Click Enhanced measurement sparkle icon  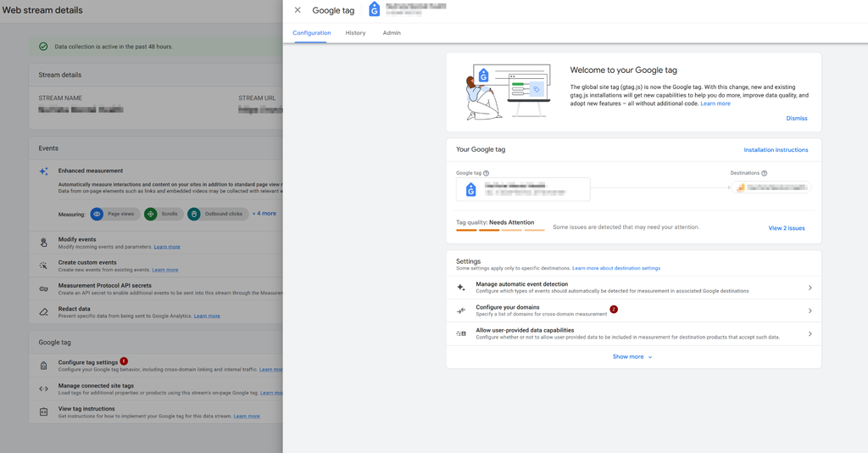44,171
